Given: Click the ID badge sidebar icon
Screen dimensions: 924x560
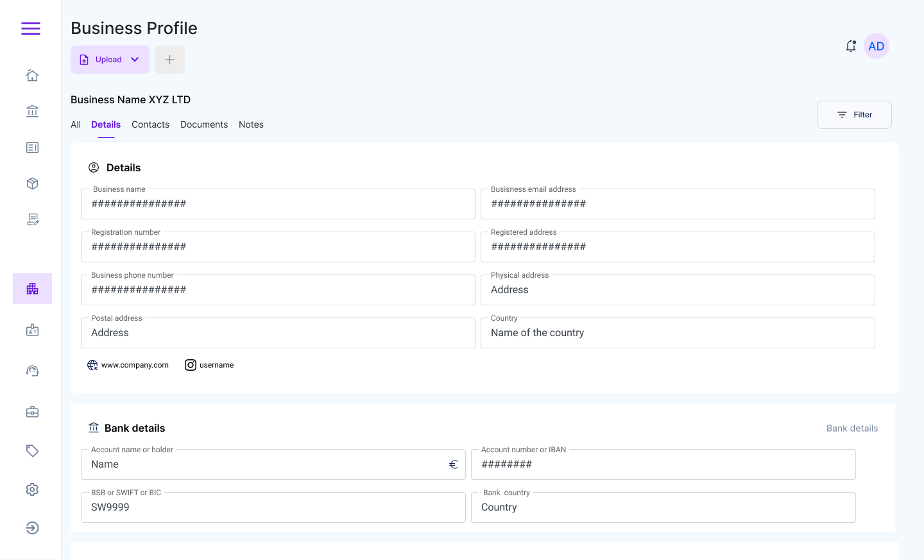Looking at the screenshot, I should click(32, 329).
